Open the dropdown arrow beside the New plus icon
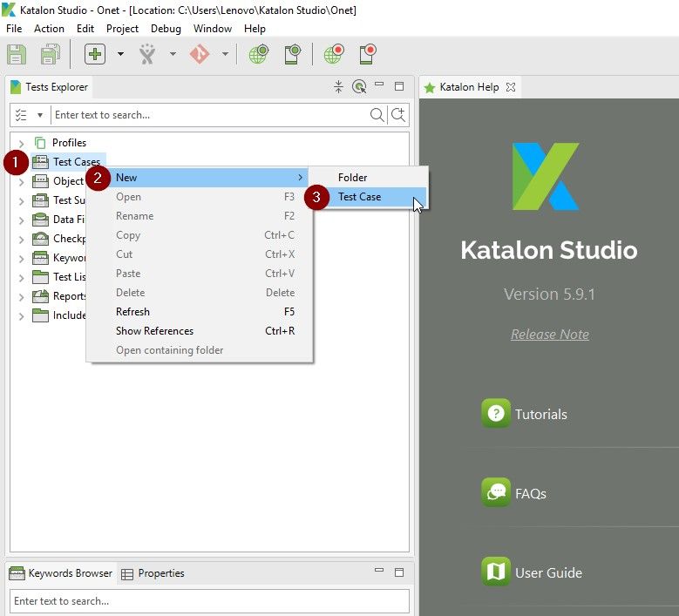 [120, 54]
